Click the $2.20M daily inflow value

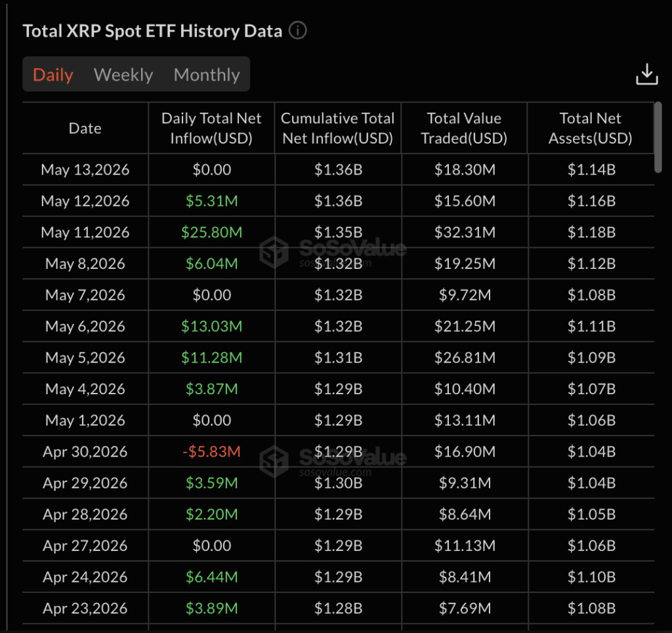point(212,514)
